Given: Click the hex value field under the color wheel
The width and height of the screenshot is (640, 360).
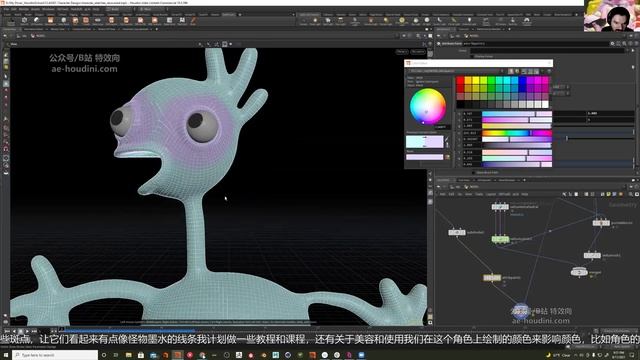Looking at the screenshot, I should click(442, 127).
